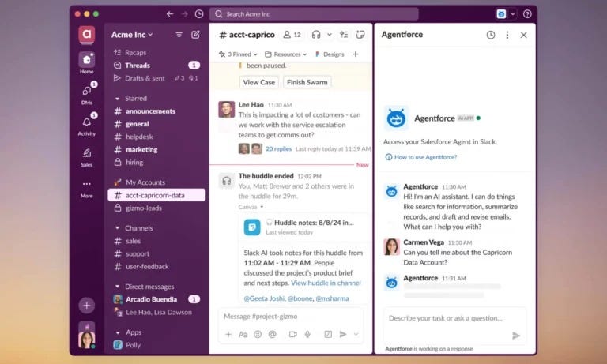Send the Agentforce prompt

tap(516, 336)
